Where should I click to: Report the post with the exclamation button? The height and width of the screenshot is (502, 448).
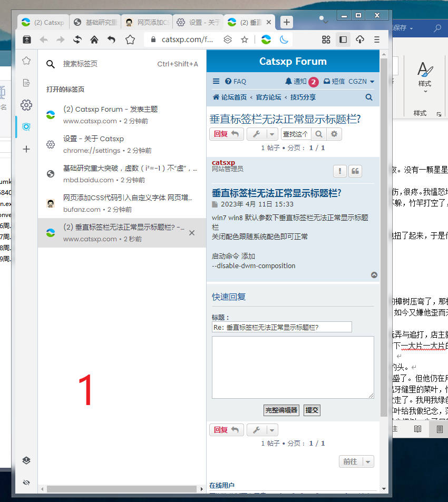click(340, 171)
